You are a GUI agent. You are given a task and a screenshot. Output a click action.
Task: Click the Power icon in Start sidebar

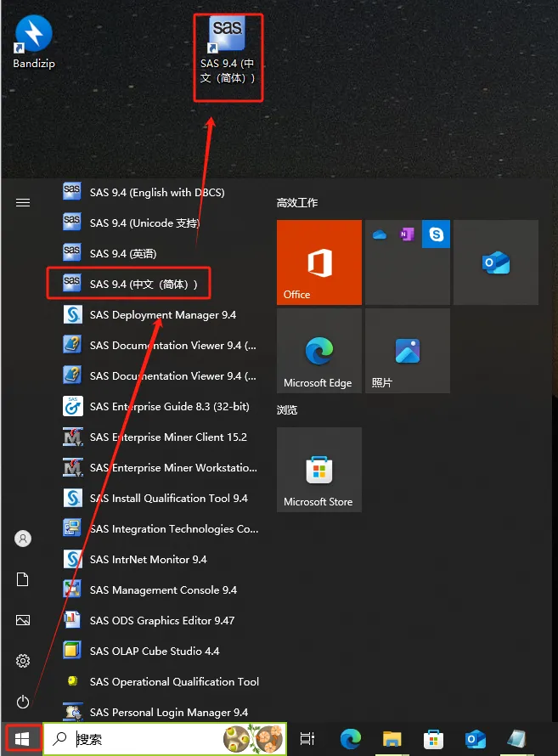pos(23,702)
